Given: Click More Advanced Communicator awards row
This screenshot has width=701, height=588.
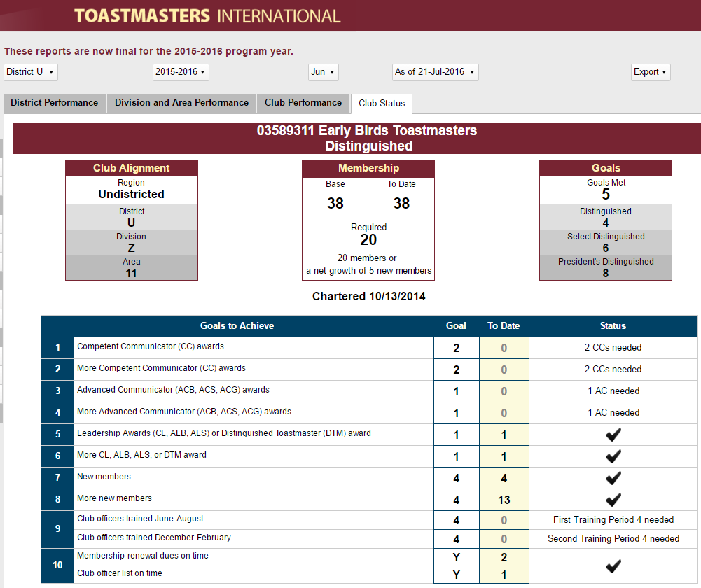Looking at the screenshot, I should tap(369, 413).
